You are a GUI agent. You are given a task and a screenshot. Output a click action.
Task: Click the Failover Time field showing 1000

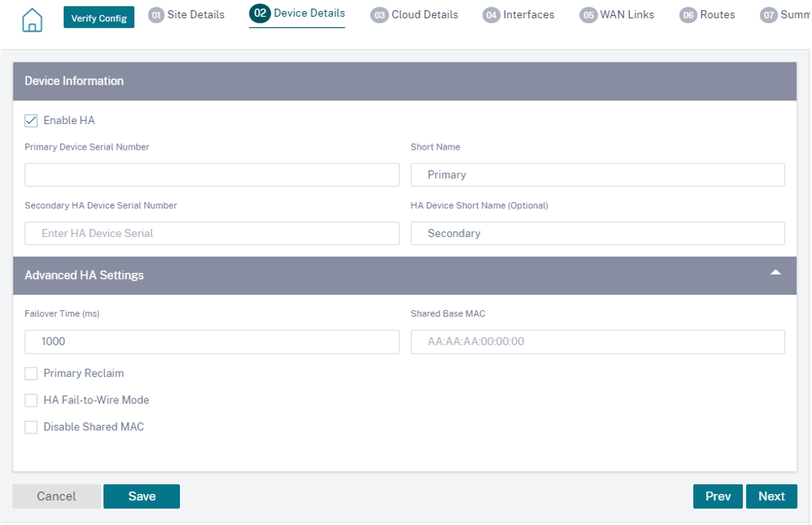point(212,342)
